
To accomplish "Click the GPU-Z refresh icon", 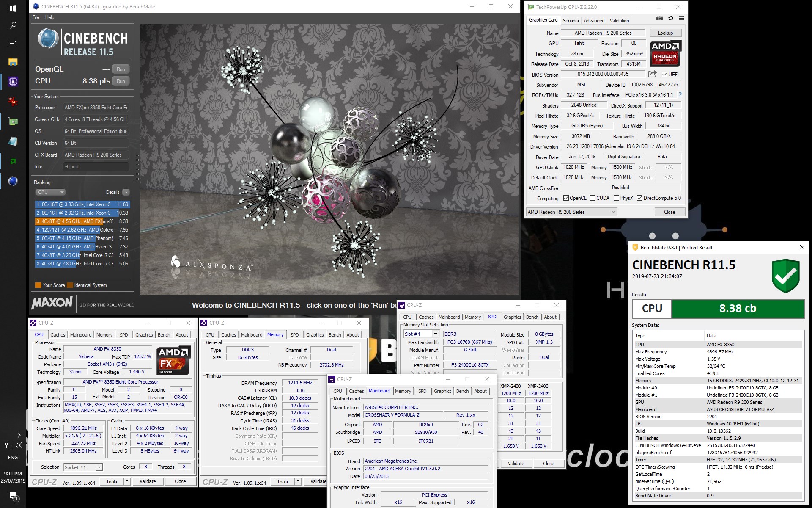I will [671, 19].
